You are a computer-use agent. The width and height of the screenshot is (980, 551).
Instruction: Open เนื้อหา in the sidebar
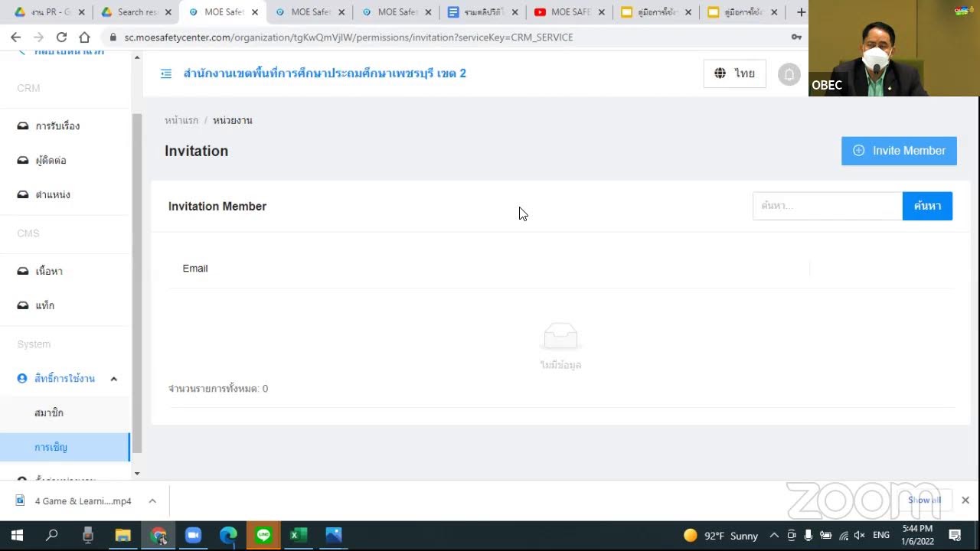click(x=49, y=271)
